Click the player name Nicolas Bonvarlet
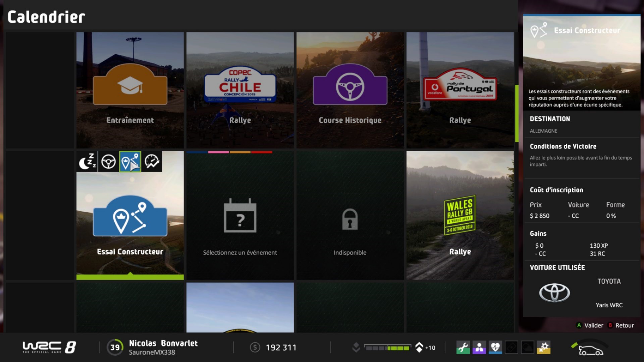 point(163,343)
